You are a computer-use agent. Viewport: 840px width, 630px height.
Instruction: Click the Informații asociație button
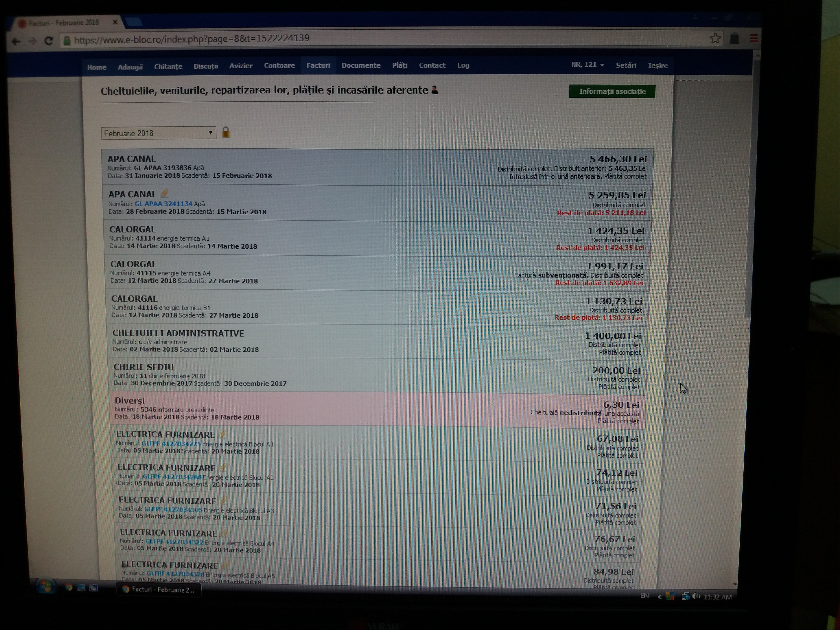click(612, 92)
